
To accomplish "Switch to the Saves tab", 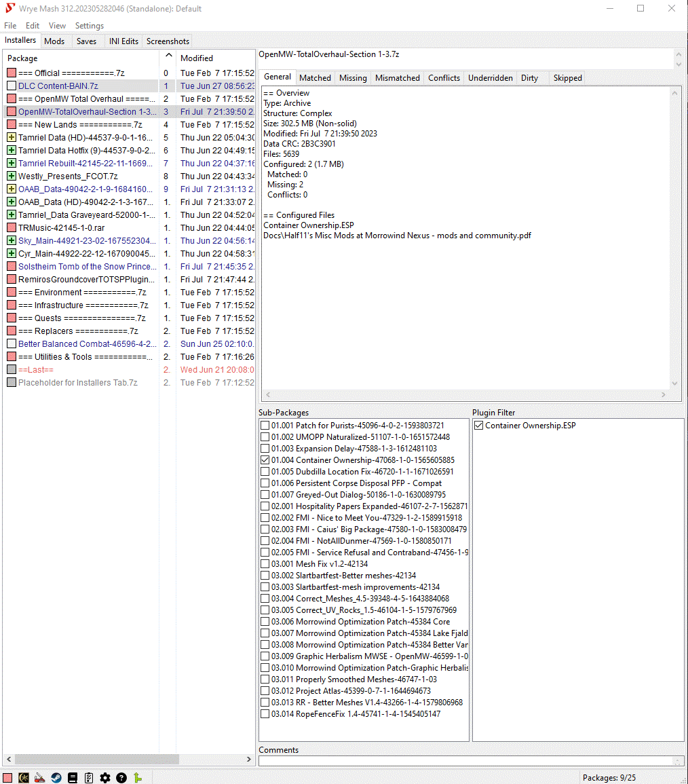I will coord(86,41).
